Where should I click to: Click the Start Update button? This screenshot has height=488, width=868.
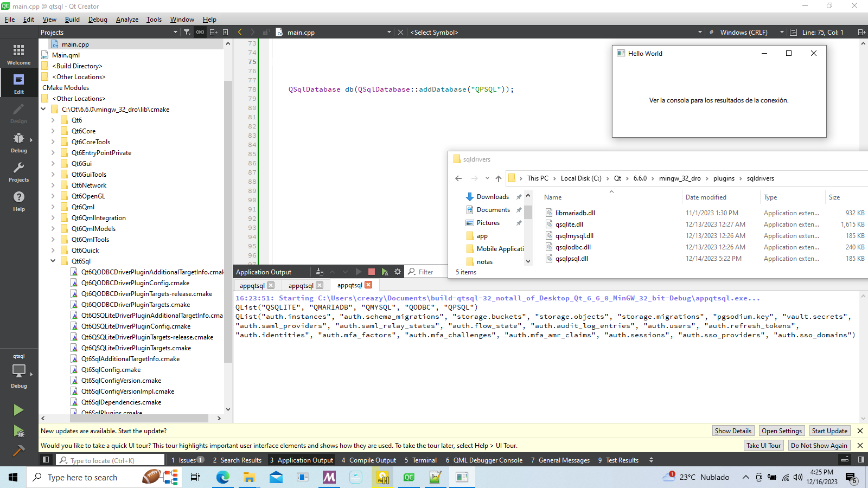pos(829,431)
